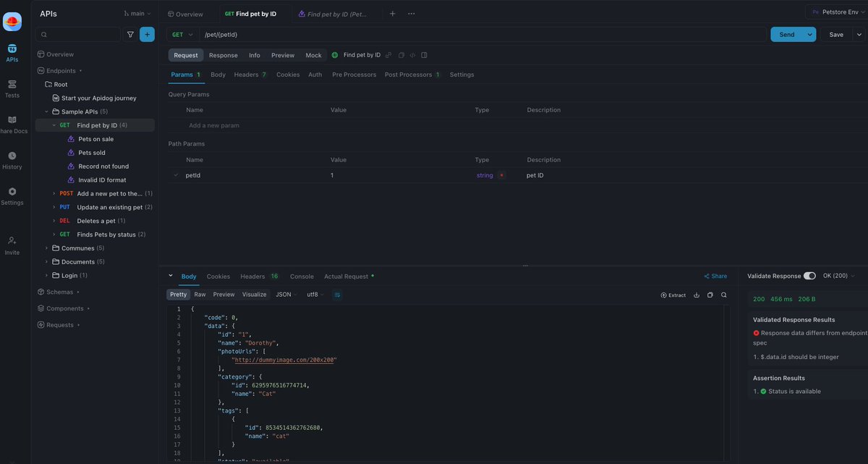Click the Send button

[787, 34]
